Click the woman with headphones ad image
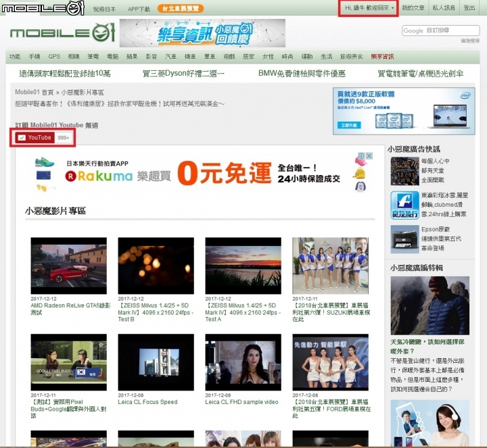The height and width of the screenshot is (448, 487). [x=430, y=423]
